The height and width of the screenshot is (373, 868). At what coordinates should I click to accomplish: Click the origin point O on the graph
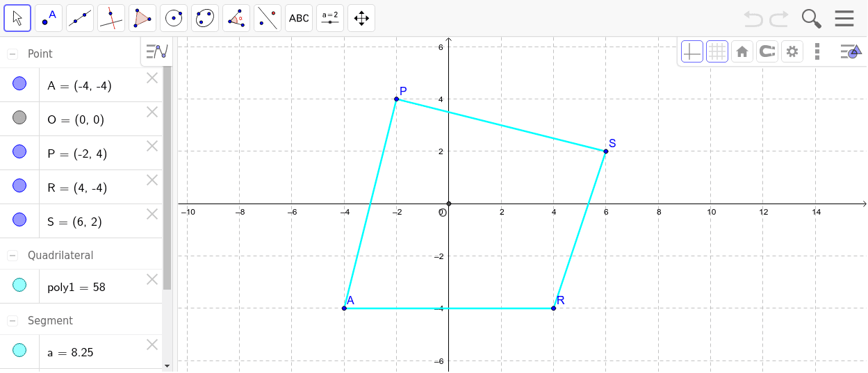[449, 204]
